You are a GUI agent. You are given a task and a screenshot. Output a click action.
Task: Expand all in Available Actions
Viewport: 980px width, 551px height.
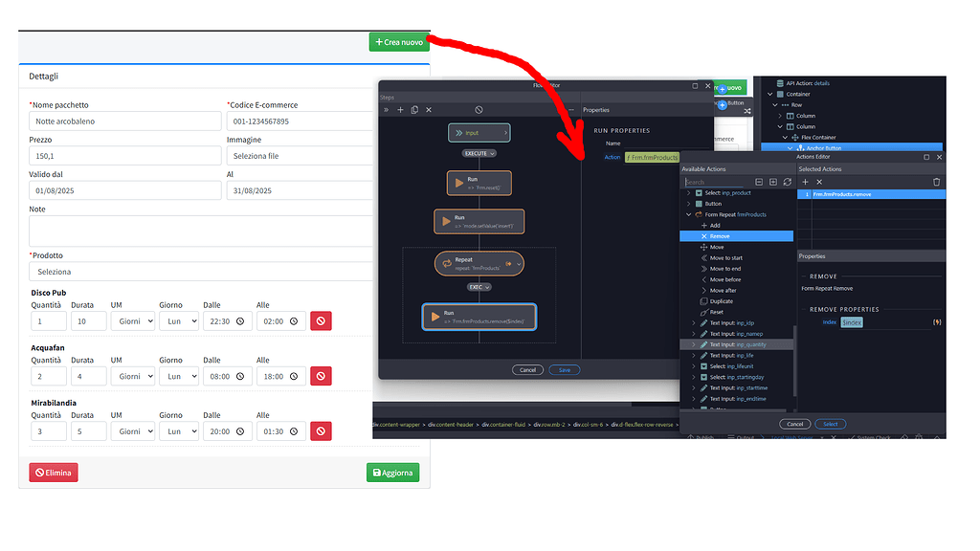[x=773, y=182]
